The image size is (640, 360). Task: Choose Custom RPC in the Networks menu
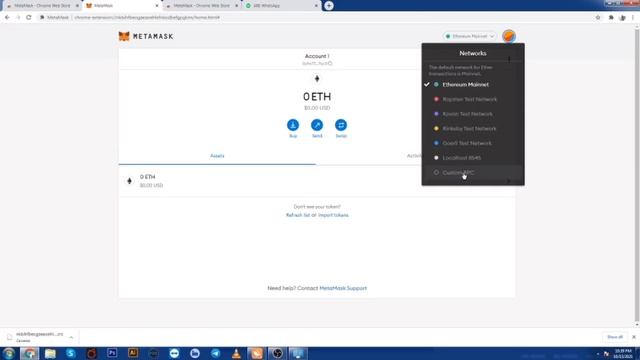pos(473,173)
